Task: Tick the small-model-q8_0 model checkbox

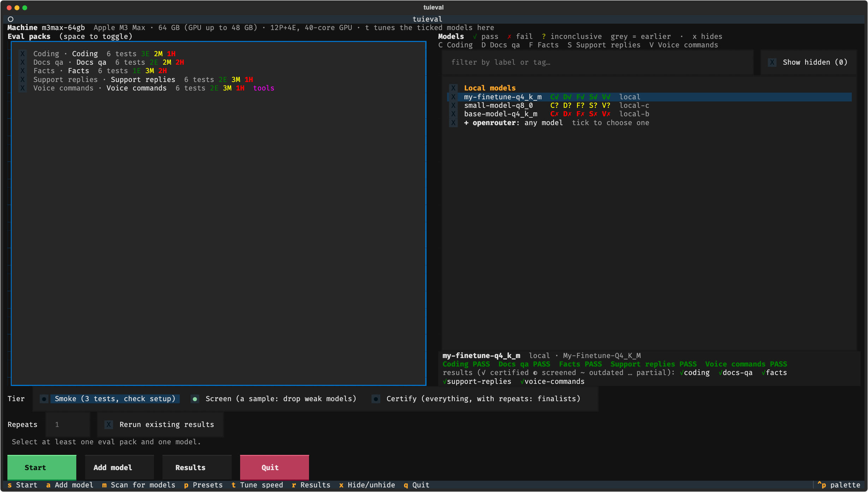Action: 453,105
